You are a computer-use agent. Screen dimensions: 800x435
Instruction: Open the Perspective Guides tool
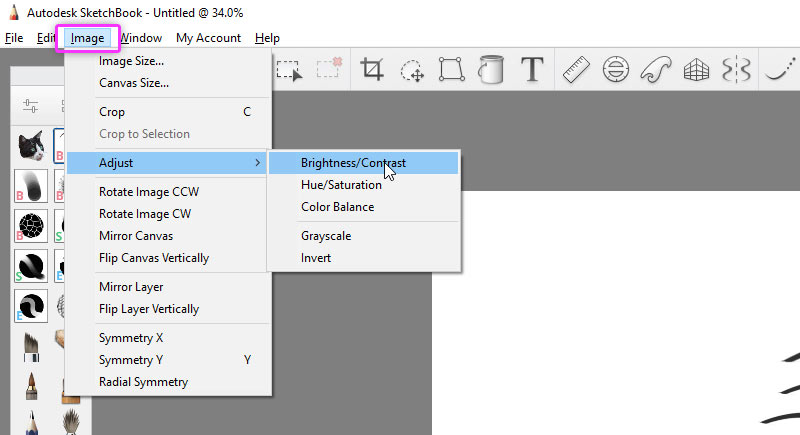pyautogui.click(x=696, y=69)
